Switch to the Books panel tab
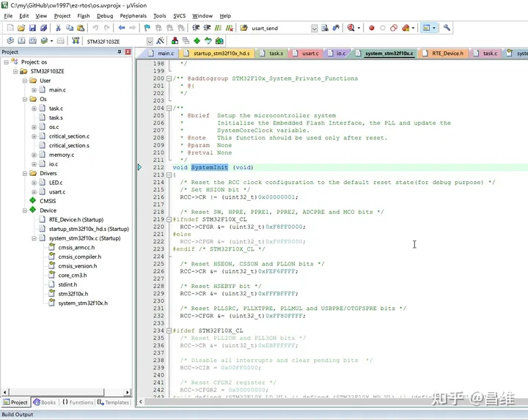Viewport: 528px width, 420px height. click(45, 402)
